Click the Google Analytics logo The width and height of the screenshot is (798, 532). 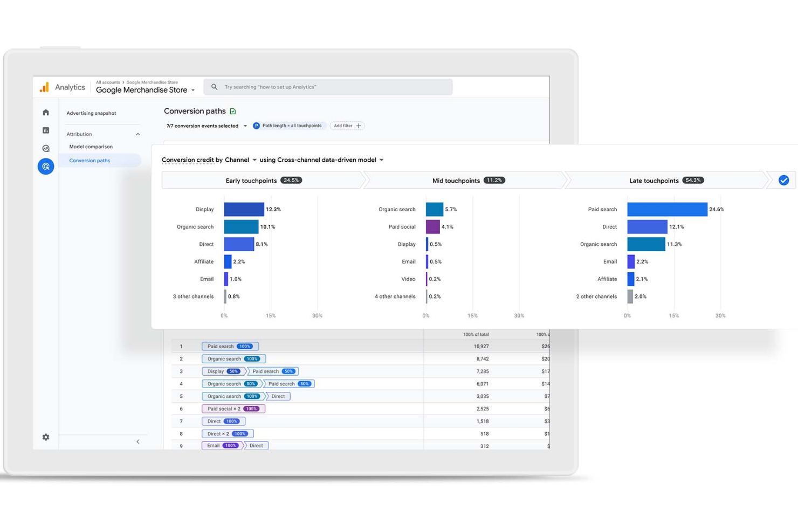click(x=45, y=87)
